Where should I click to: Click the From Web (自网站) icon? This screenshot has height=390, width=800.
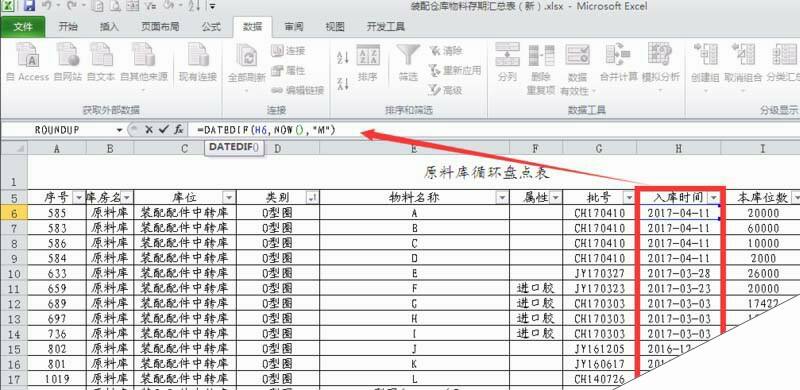pyautogui.click(x=67, y=62)
